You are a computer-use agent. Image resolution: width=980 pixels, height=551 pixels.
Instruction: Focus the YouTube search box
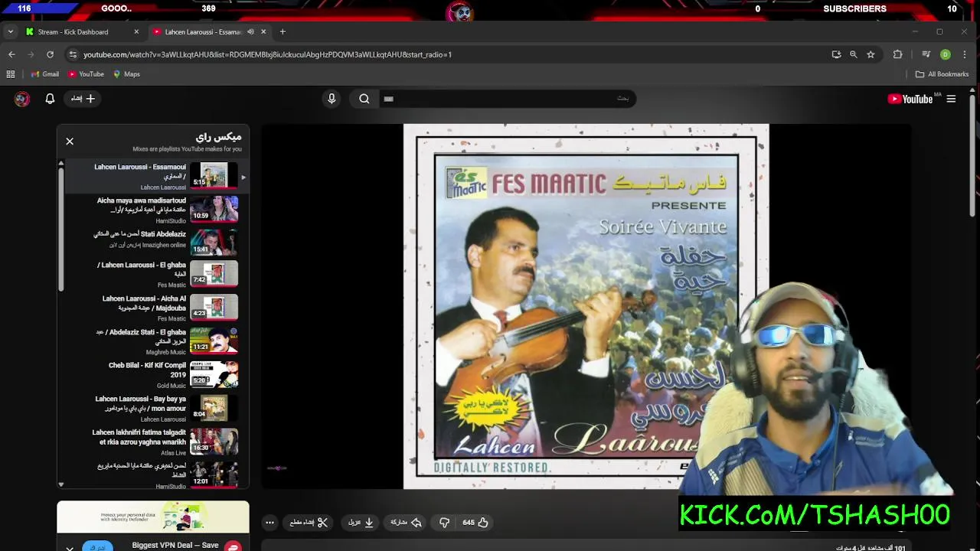509,99
